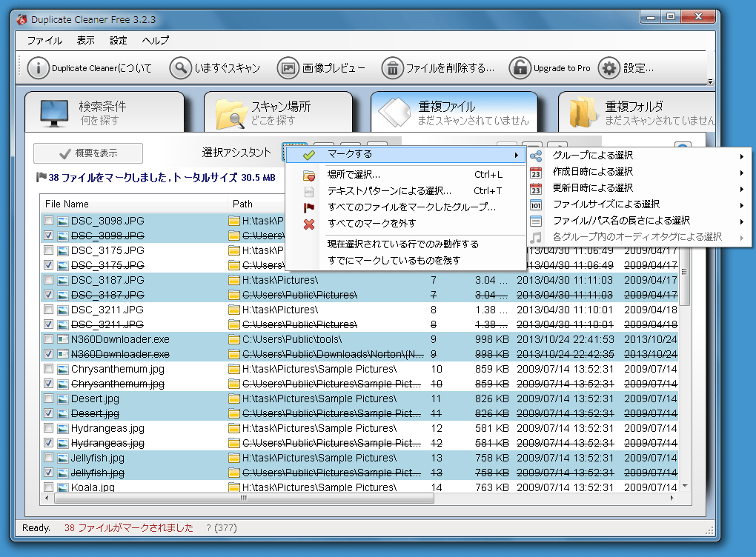Open 設定... gear icon in toolbar
This screenshot has width=756, height=557.
coord(609,68)
